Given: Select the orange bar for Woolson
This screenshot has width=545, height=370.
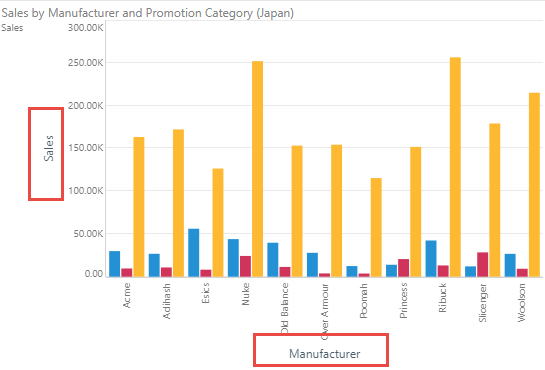Looking at the screenshot, I should 534,185.
